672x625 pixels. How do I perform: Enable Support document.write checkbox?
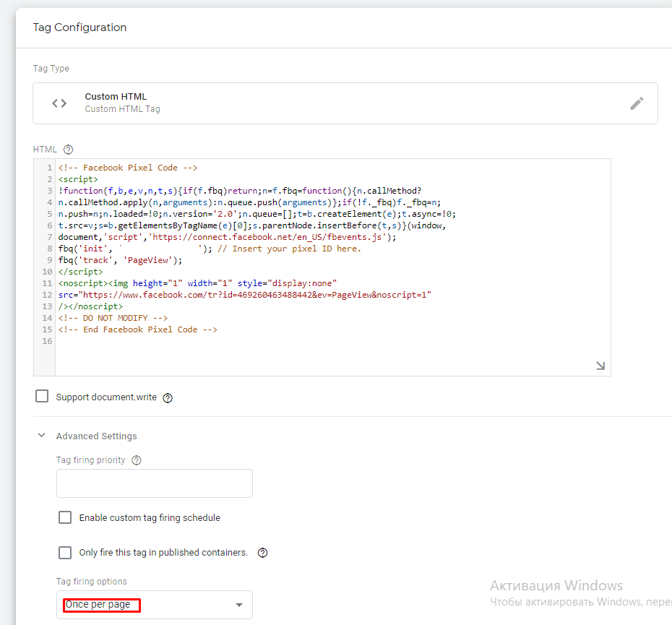(42, 396)
